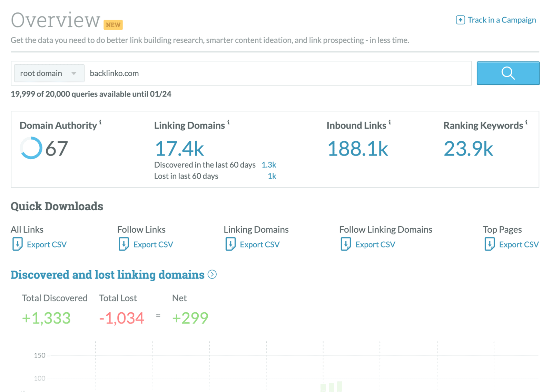Viewport: 552px width, 392px height.
Task: Open the root domain dropdown
Action: tap(49, 73)
